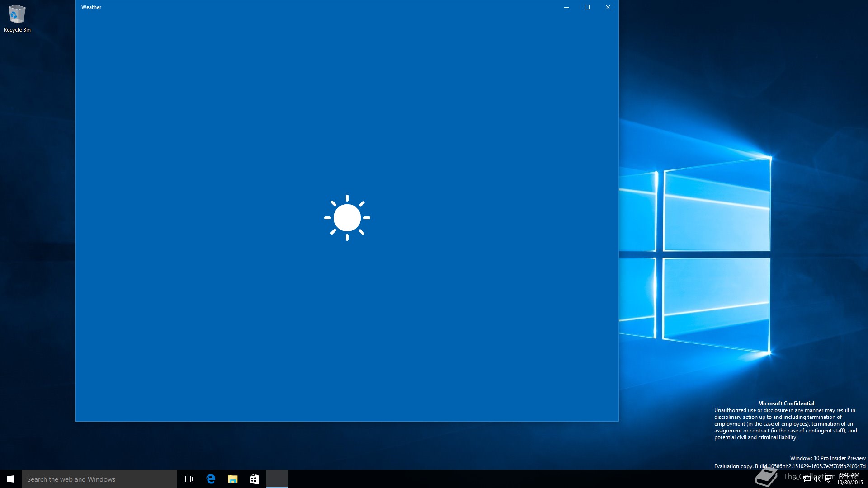Open the Windows Start menu
This screenshot has width=868, height=488.
[11, 479]
